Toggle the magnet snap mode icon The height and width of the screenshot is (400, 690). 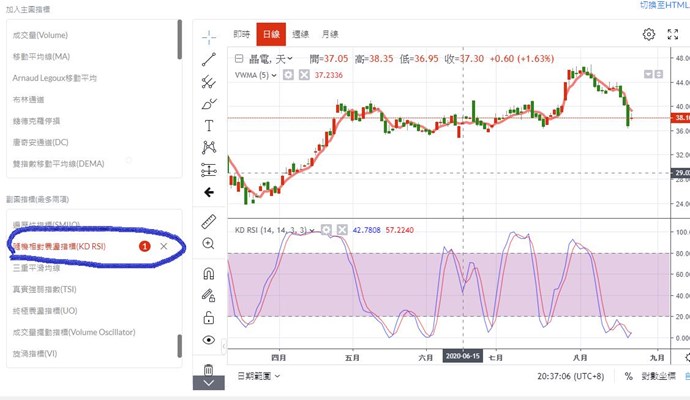(x=209, y=273)
